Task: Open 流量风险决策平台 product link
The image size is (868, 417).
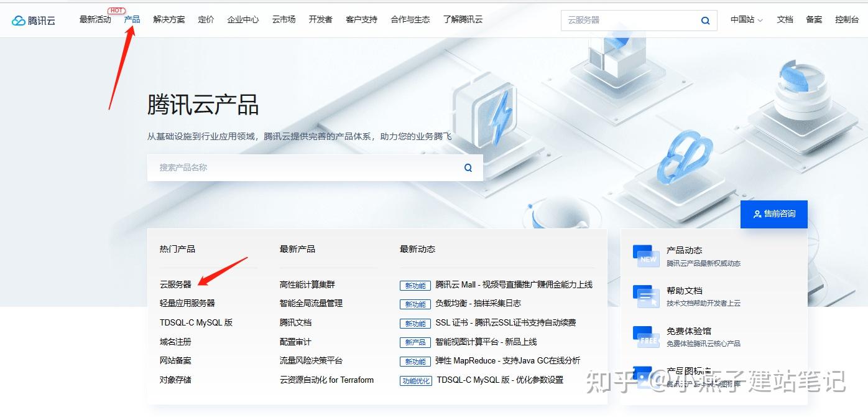Action: pyautogui.click(x=311, y=360)
